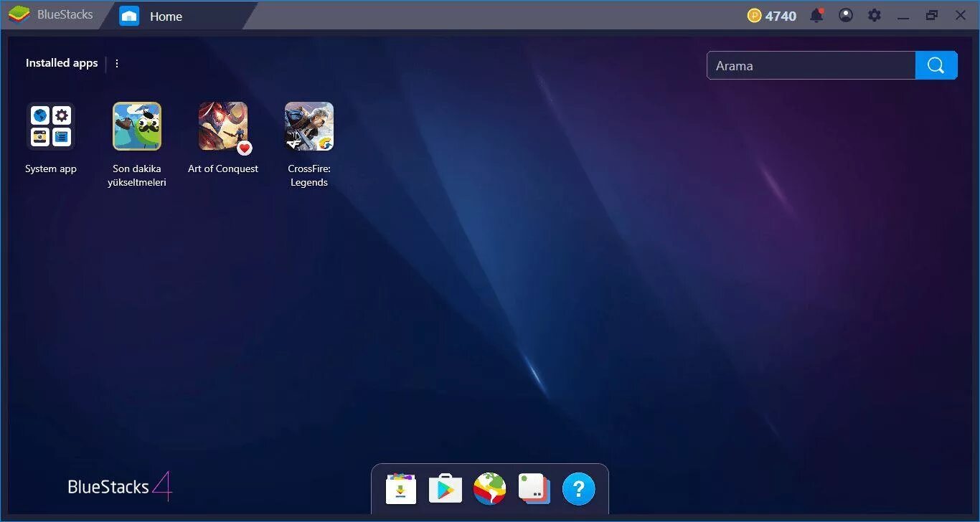
Task: Click the search magnifier button
Action: (x=935, y=65)
